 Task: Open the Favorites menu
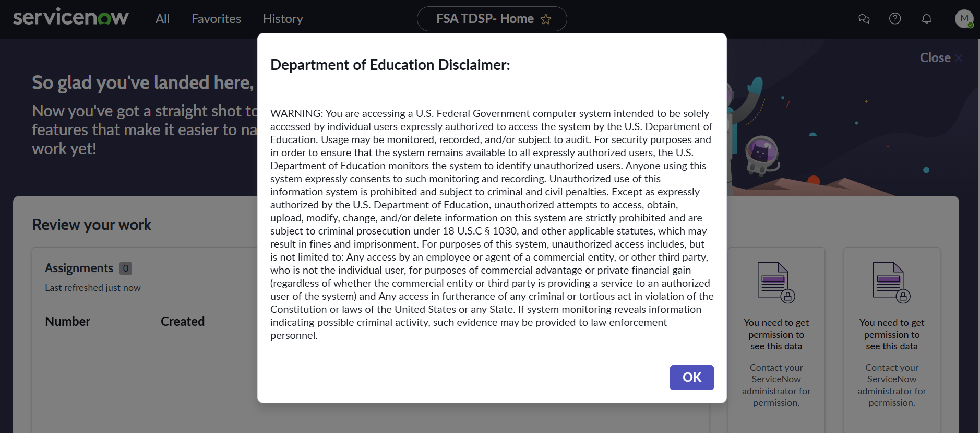pyautogui.click(x=216, y=19)
